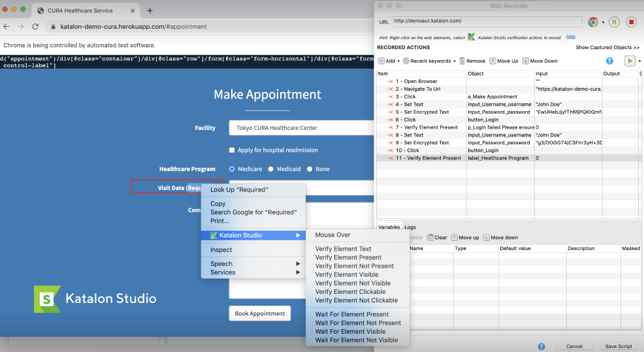Image resolution: width=644 pixels, height=352 pixels.
Task: Click Show Captured Objects link
Action: [607, 47]
